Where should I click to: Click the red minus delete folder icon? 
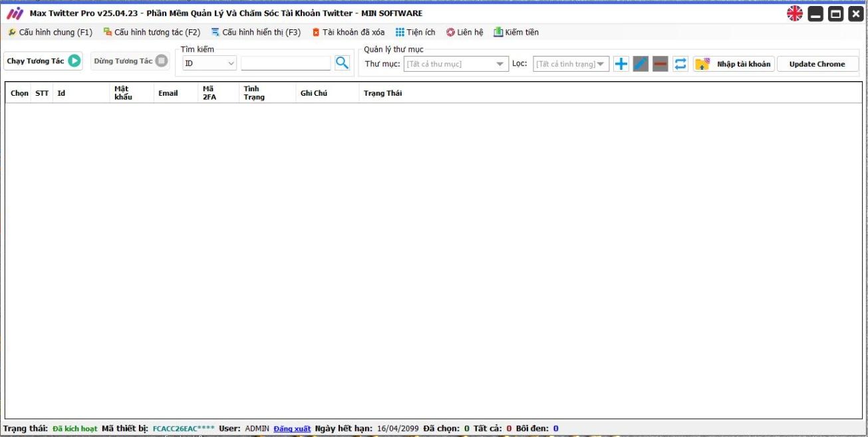click(660, 64)
